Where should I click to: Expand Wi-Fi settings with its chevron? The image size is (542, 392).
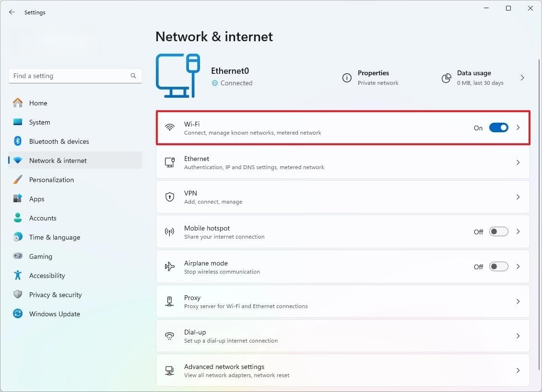point(518,127)
